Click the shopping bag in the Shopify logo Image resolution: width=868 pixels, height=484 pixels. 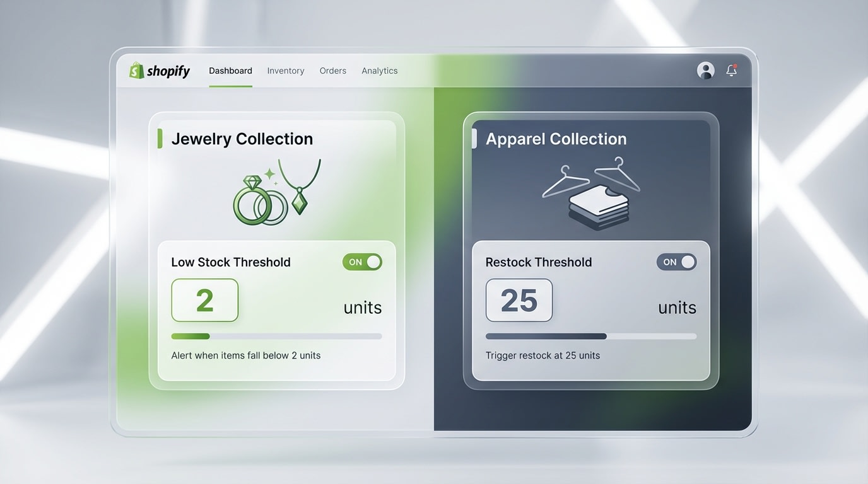click(x=136, y=69)
